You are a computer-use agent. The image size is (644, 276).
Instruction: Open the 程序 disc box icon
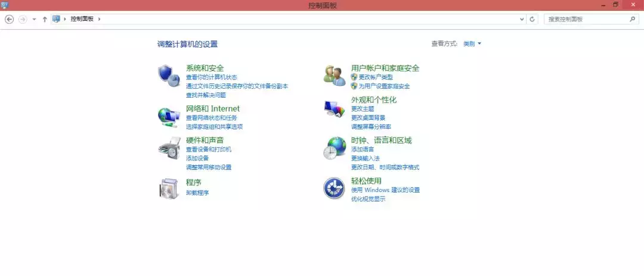tap(169, 188)
